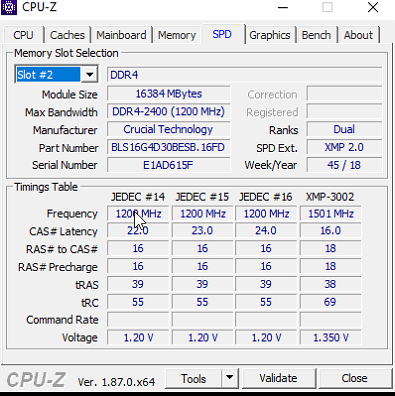
Task: Click the JEDEC #14 empty Command Rate cell
Action: tap(138, 320)
